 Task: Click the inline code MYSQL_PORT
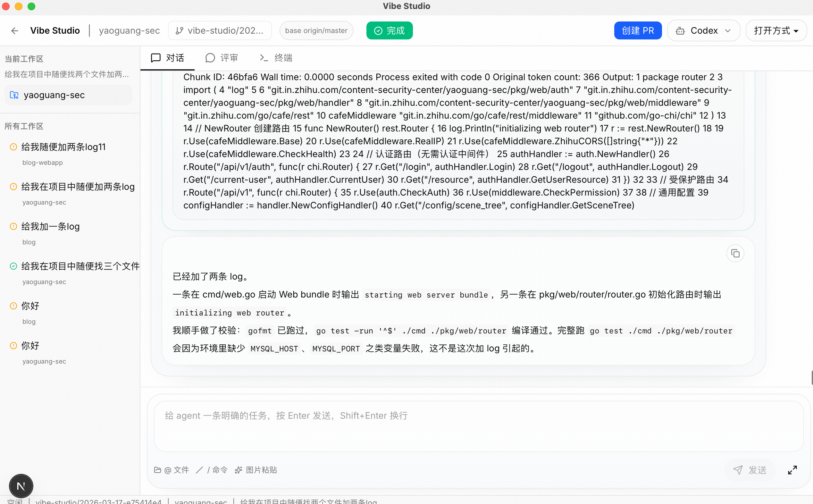[x=336, y=349]
